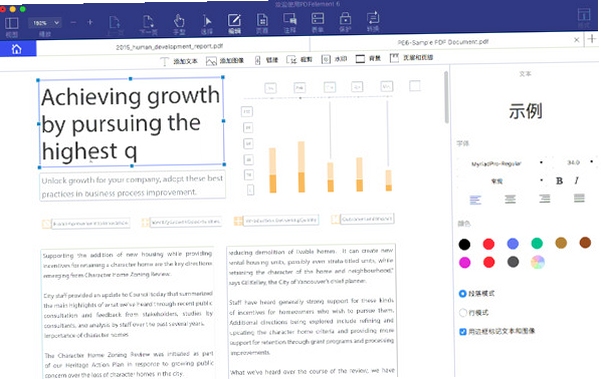Click the zoom in plus button
Image resolution: width=601 pixels, height=379 pixels.
(90, 23)
